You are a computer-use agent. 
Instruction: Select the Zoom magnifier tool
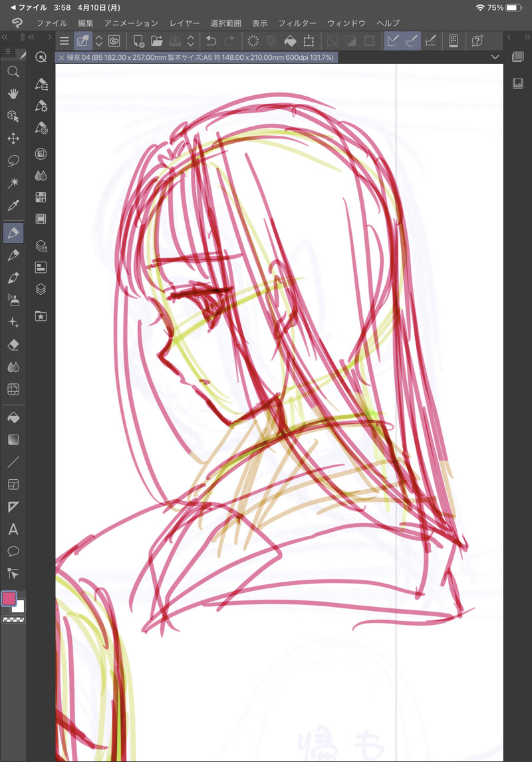[13, 72]
